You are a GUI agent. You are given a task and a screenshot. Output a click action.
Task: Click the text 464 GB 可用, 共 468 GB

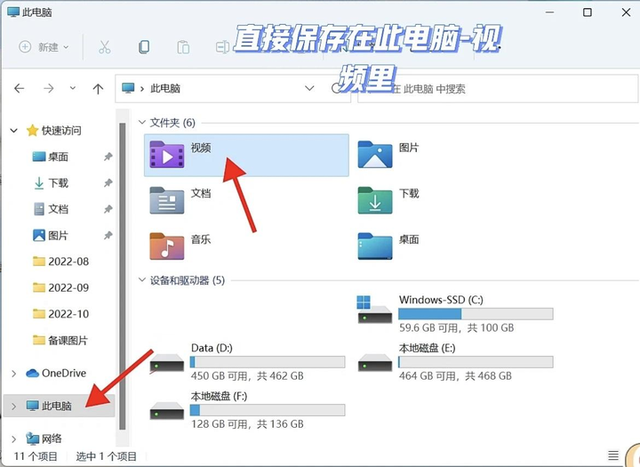(x=455, y=376)
